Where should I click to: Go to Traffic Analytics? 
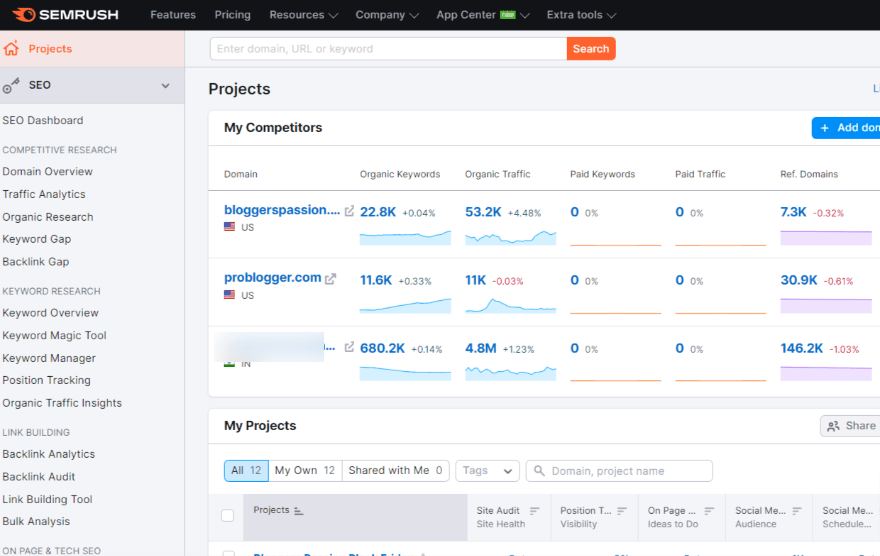(44, 194)
